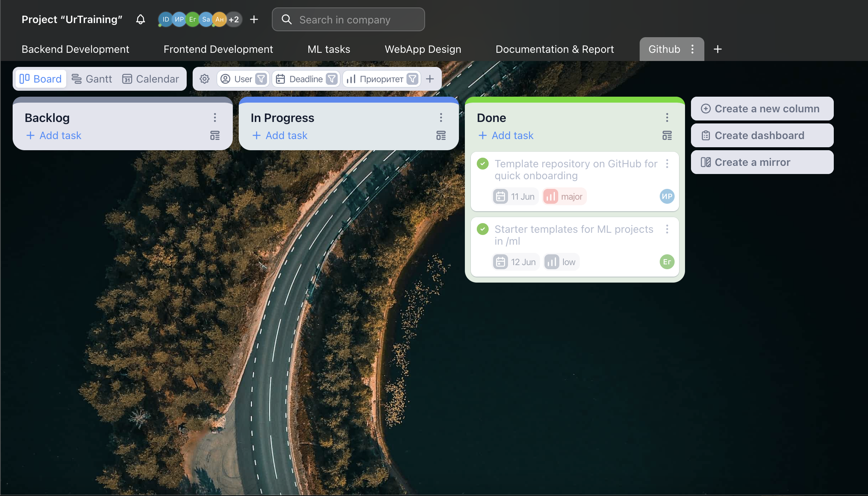Add a new project member with plus icon
This screenshot has width=868, height=496.
click(254, 19)
